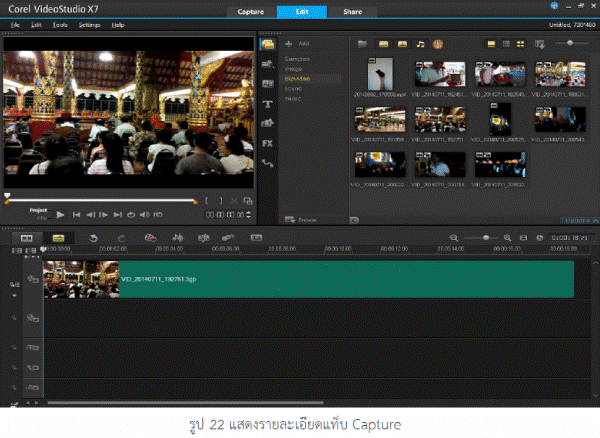Screen dimensions: 600x438
Task: Open the FX Filter library
Action: [x=267, y=143]
